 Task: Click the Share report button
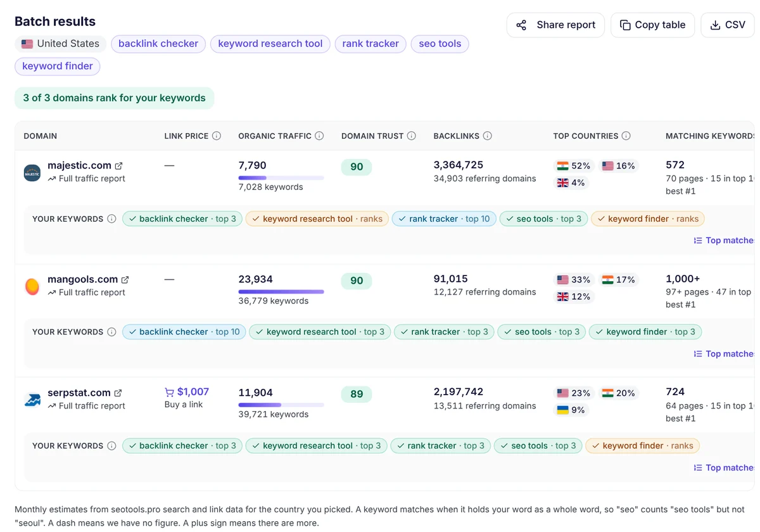click(555, 25)
